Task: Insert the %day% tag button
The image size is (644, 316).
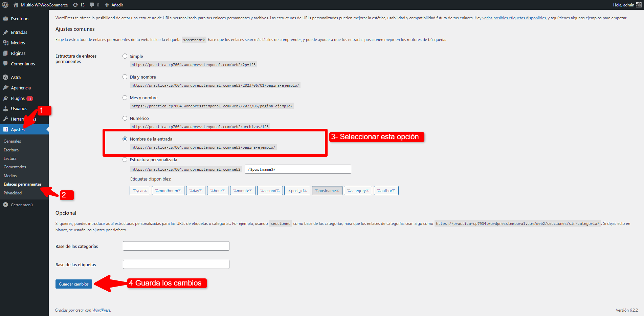Action: [196, 191]
